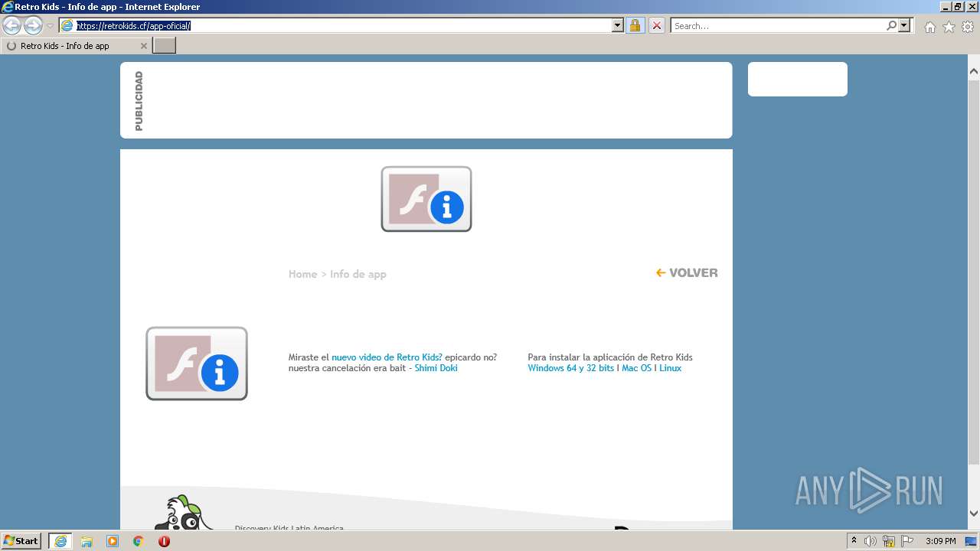Click the large Flash info image beside text

197,364
